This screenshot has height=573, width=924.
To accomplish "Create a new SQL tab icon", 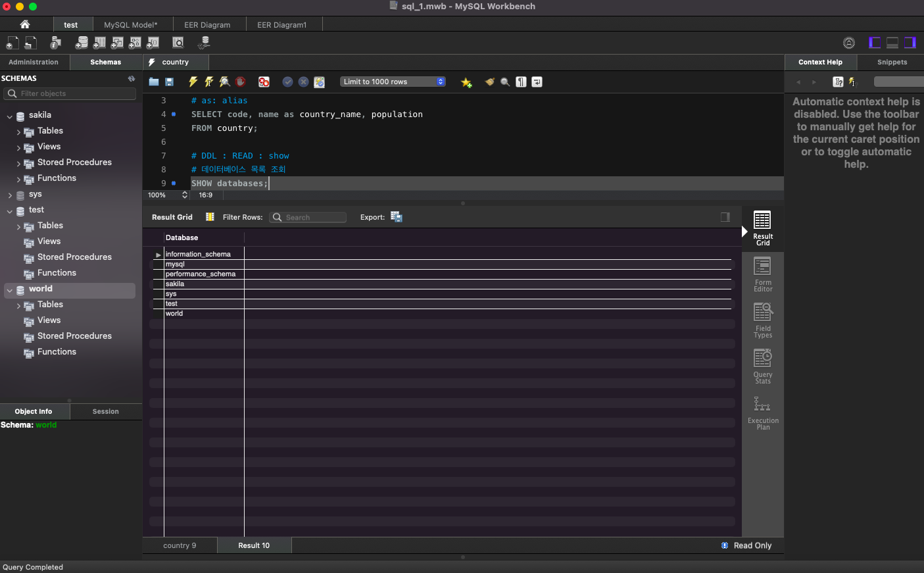I will [x=12, y=43].
